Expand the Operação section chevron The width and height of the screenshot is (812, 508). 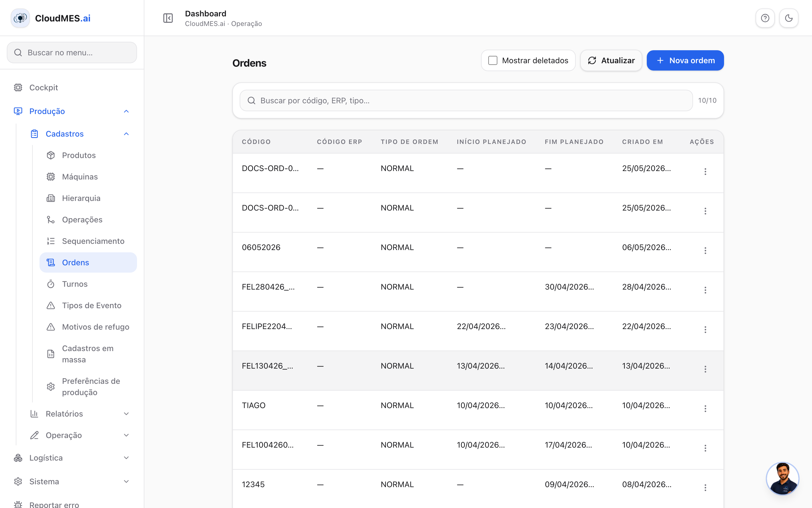(x=126, y=435)
